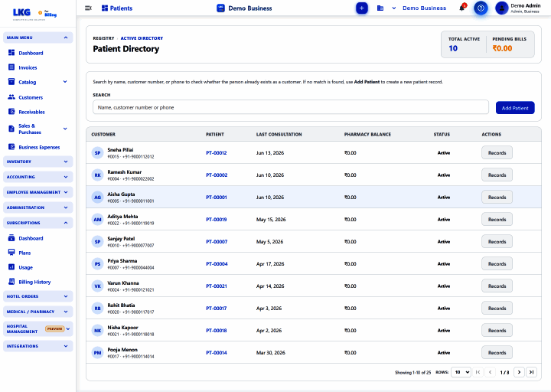
Task: Expand the Administration section
Action: click(38, 207)
